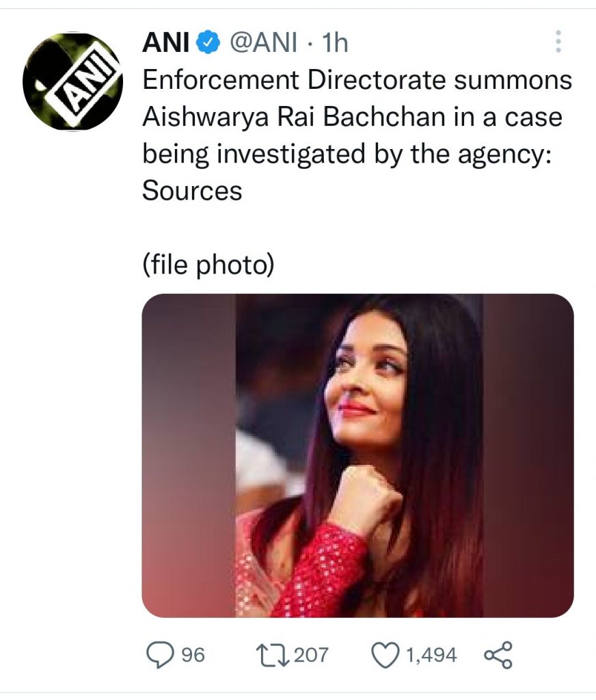Click the reply speech bubble icon
Viewport: 596px width, 700px height.
tap(160, 655)
